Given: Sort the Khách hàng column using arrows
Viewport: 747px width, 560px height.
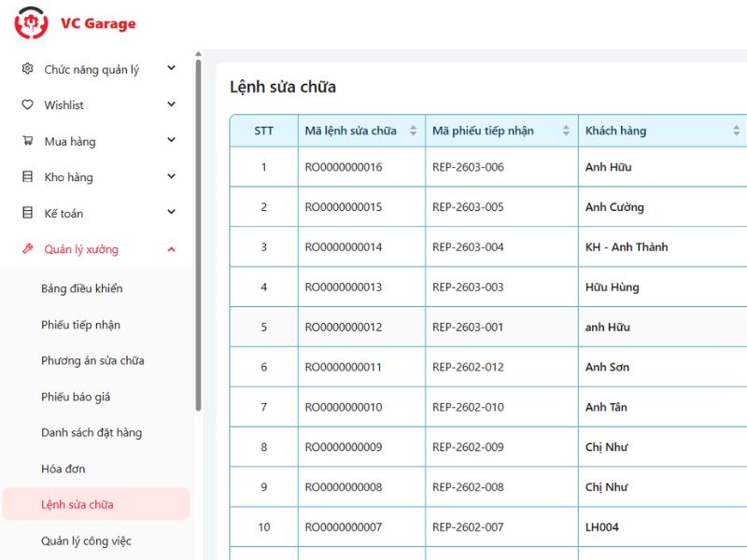Looking at the screenshot, I should pos(737,131).
